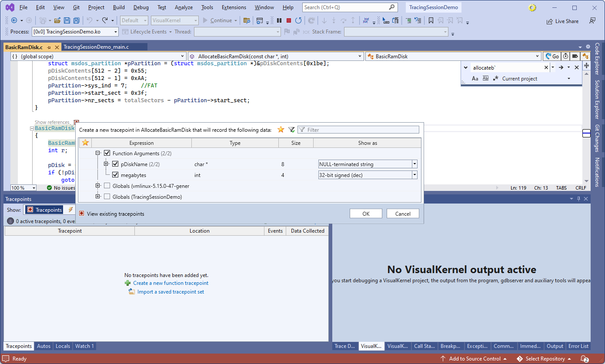Open the Debug menu
The height and width of the screenshot is (364, 605).
141,7
